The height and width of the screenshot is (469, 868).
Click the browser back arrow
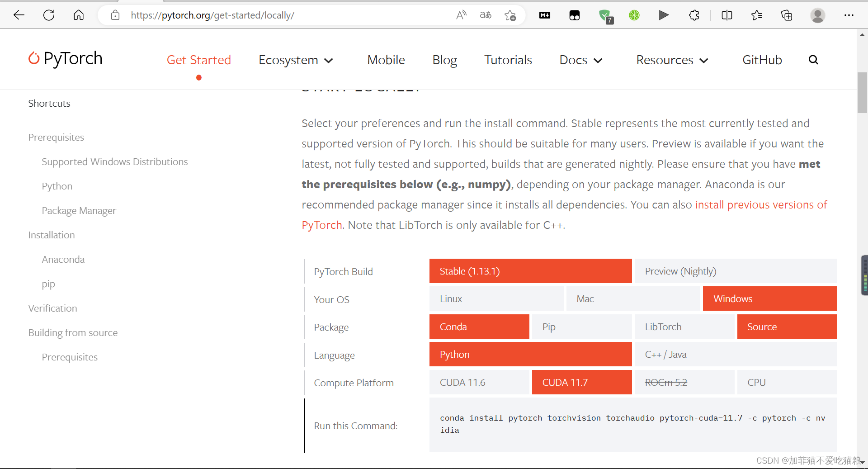click(19, 15)
